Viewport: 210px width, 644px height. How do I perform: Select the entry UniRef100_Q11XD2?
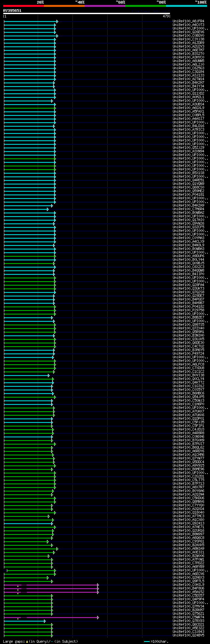coord(188,94)
